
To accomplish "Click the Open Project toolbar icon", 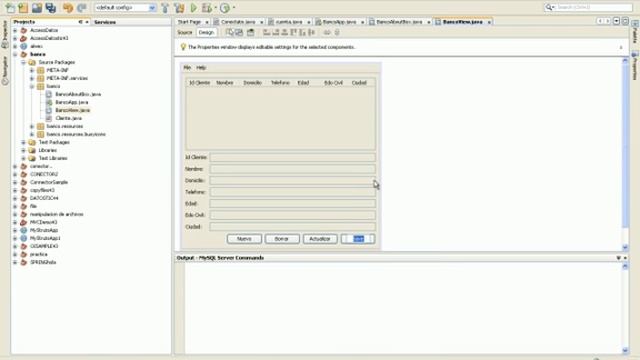I will point(37,7).
